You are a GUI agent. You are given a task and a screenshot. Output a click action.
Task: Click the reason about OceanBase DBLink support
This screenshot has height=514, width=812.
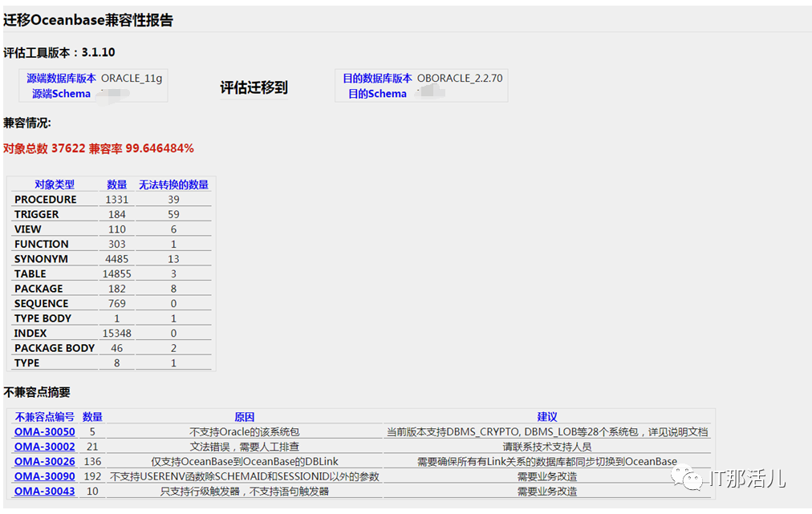[x=245, y=462]
